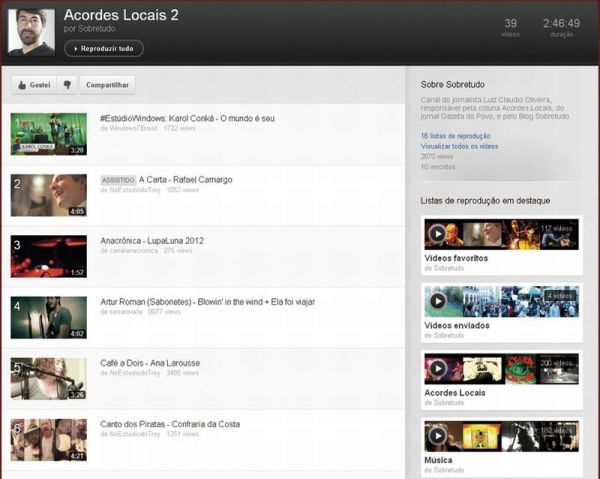Click the 'Sobre Sobretudo' heading

pyautogui.click(x=453, y=85)
